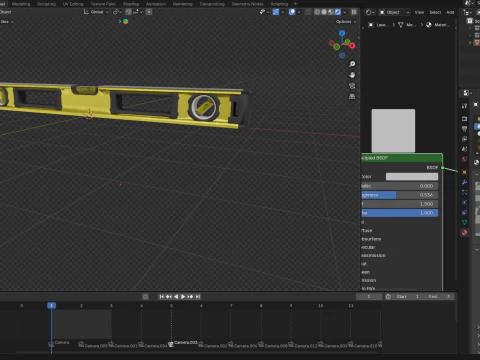Switch to the Shading workspace tab
Screen dimensions: 480x360
point(131,4)
